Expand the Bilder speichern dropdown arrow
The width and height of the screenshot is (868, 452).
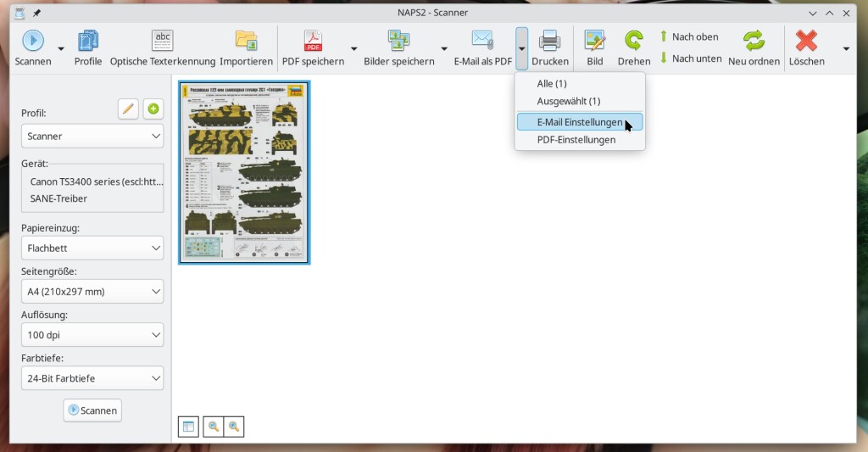(x=444, y=48)
